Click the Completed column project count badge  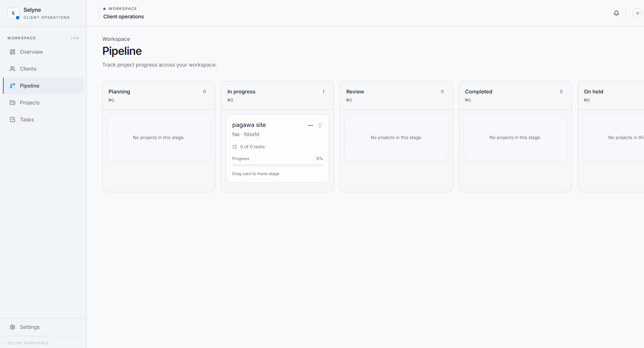561,92
